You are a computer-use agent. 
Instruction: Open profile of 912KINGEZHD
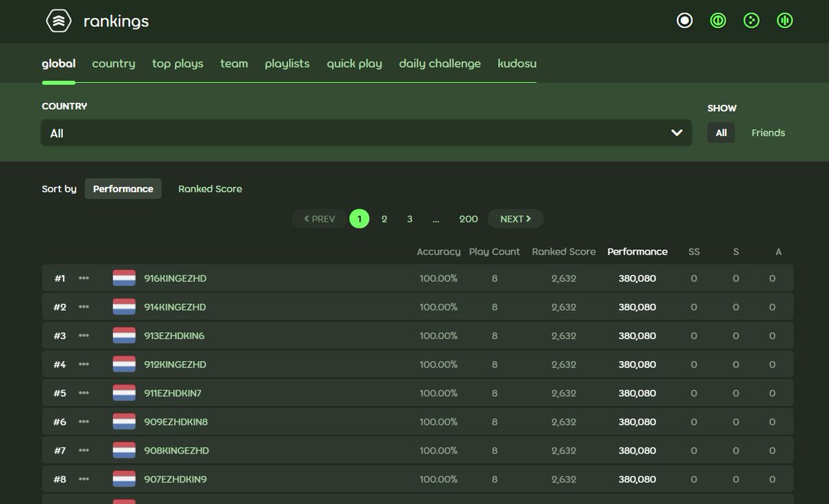click(x=175, y=365)
